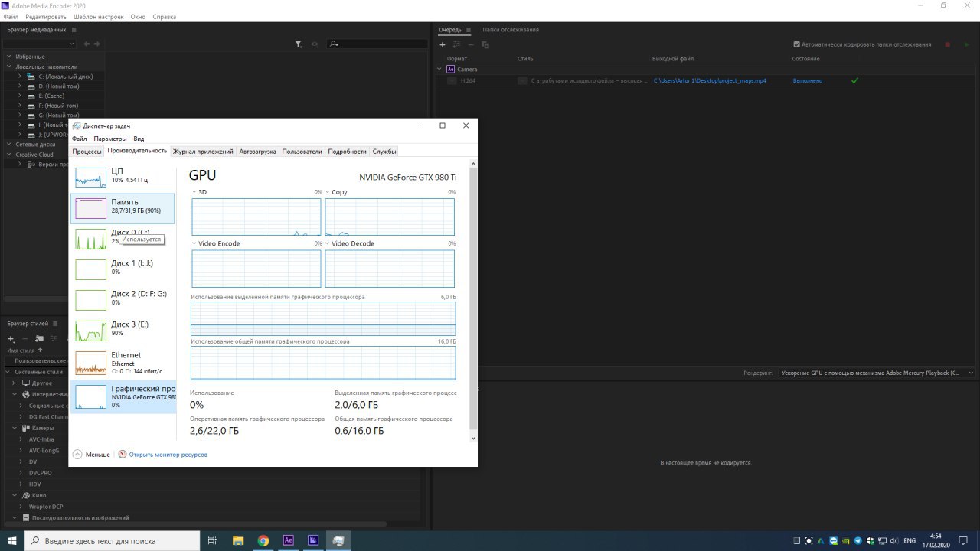This screenshot has height=551, width=980.
Task: Open Media Encoder from the taskbar
Action: [313, 540]
